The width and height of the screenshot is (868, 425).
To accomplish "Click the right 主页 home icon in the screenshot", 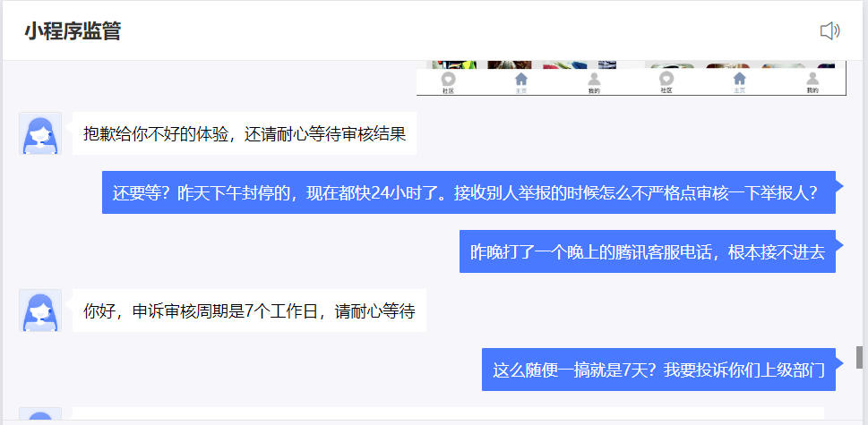I will [740, 82].
